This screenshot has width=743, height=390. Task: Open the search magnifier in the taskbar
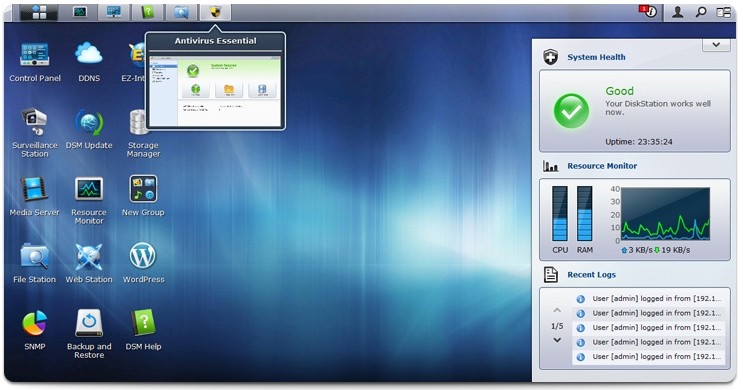701,12
